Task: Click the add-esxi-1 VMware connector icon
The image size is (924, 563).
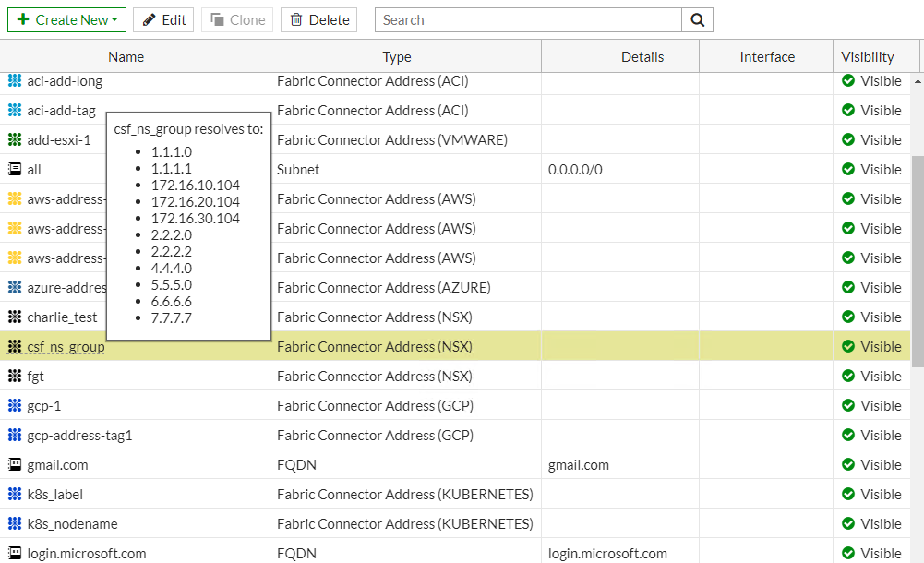Action: click(x=15, y=140)
